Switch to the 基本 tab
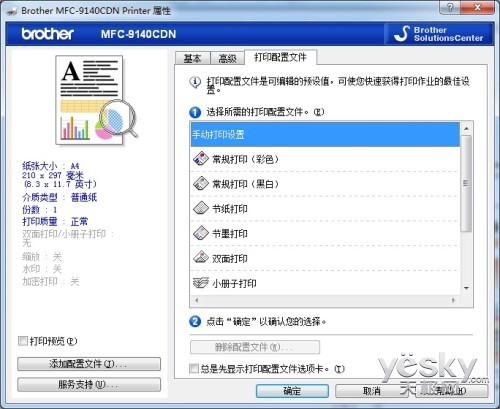This screenshot has width=500, height=409. point(193,58)
